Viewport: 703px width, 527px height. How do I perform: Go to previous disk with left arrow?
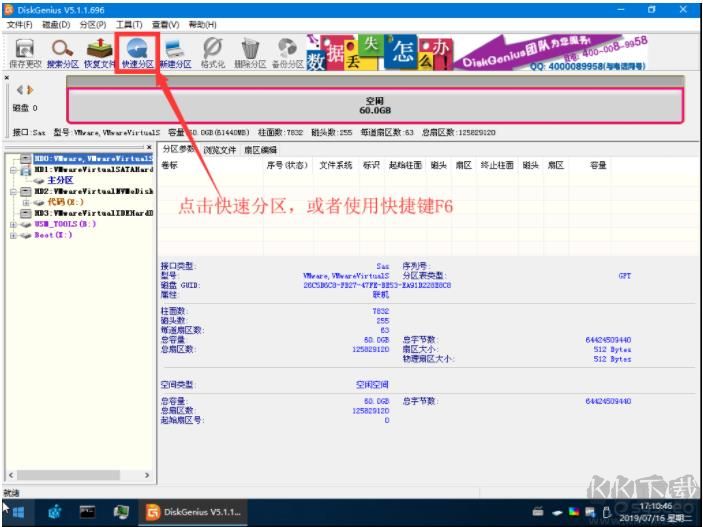coord(20,90)
